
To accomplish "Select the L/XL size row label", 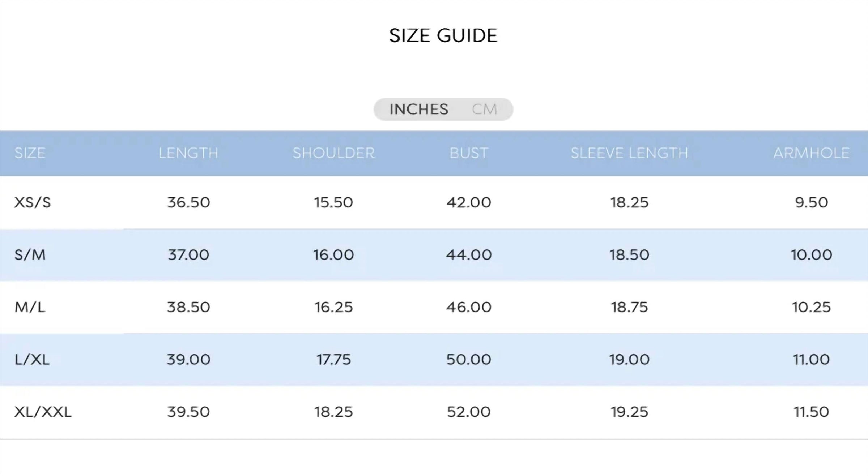I will [32, 360].
